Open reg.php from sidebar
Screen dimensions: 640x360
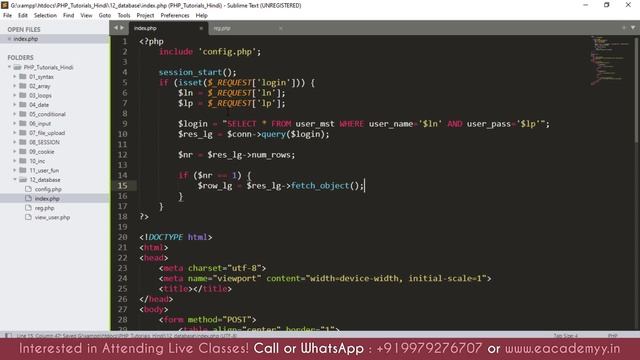click(44, 208)
